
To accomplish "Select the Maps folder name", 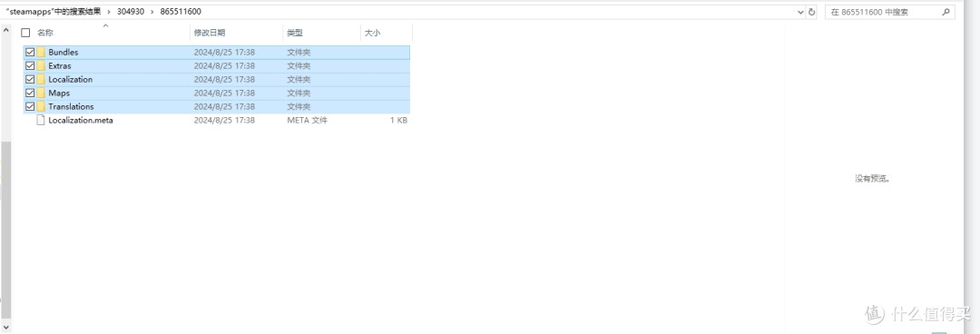I will [x=59, y=93].
